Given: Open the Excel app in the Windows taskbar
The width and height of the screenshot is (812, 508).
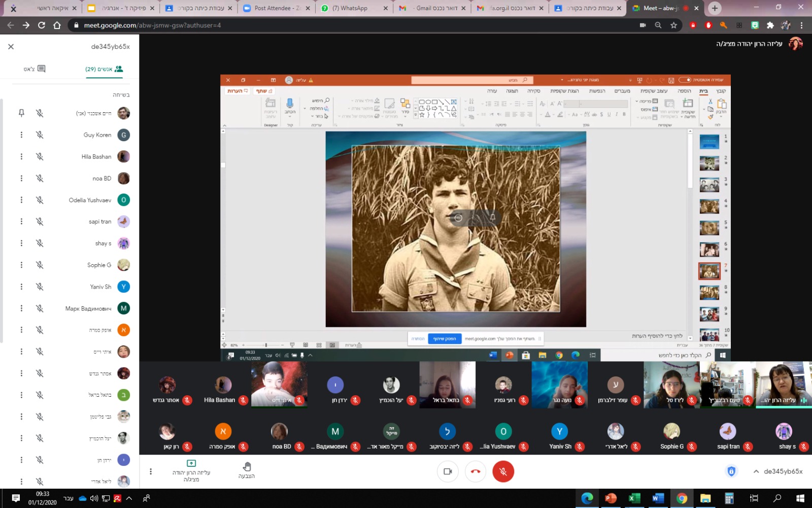Looking at the screenshot, I should coord(634,498).
